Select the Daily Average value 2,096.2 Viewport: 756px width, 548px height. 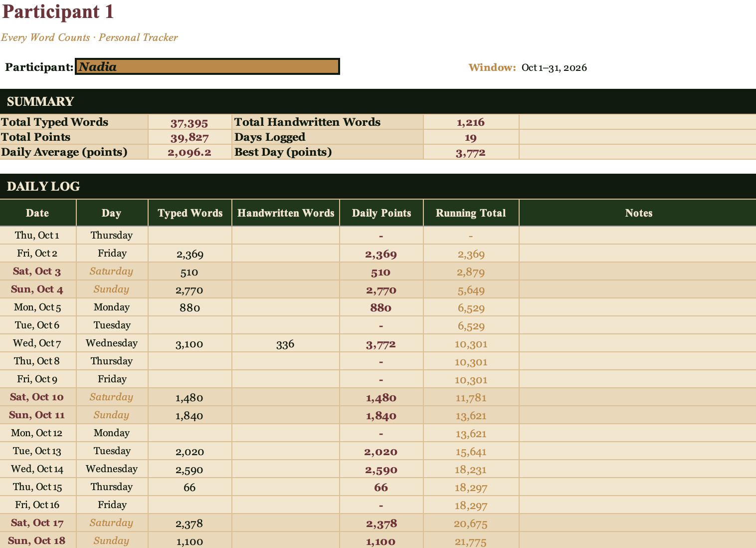pyautogui.click(x=189, y=152)
